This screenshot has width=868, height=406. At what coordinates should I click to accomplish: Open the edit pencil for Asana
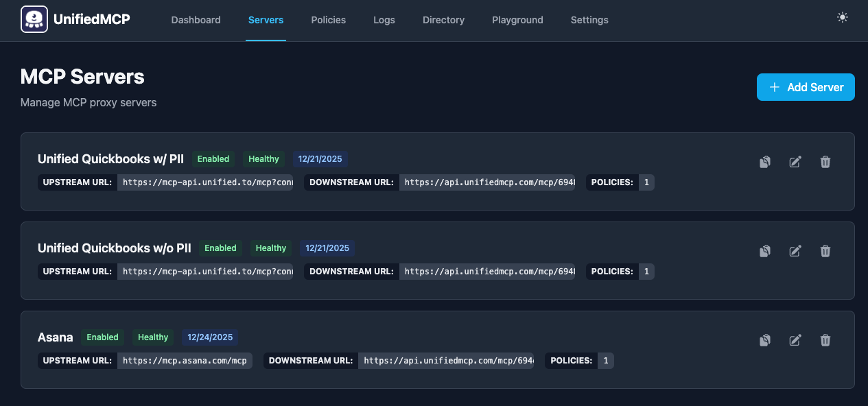(795, 340)
